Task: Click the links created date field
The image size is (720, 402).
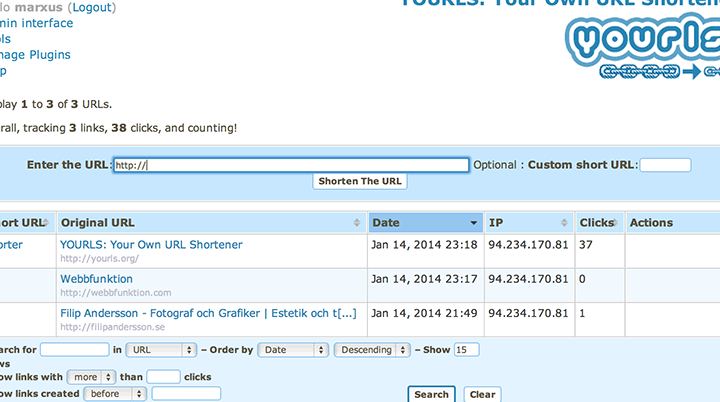Action: [x=186, y=394]
